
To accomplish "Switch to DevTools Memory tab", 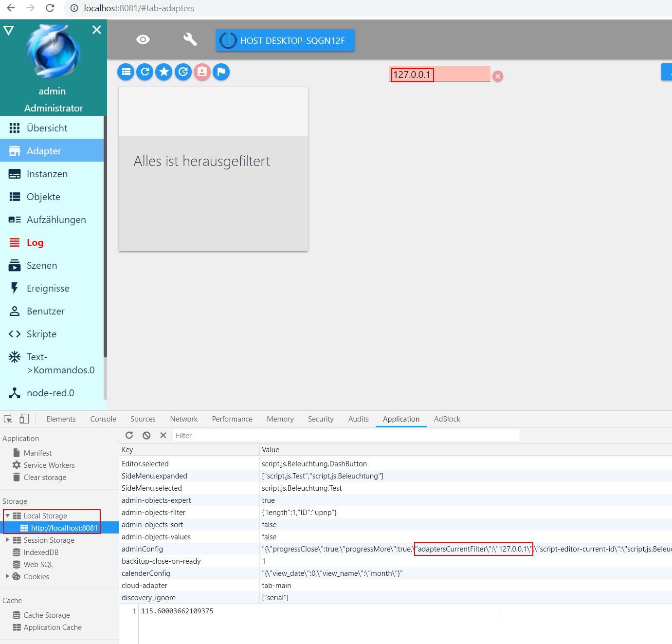I will pos(280,419).
